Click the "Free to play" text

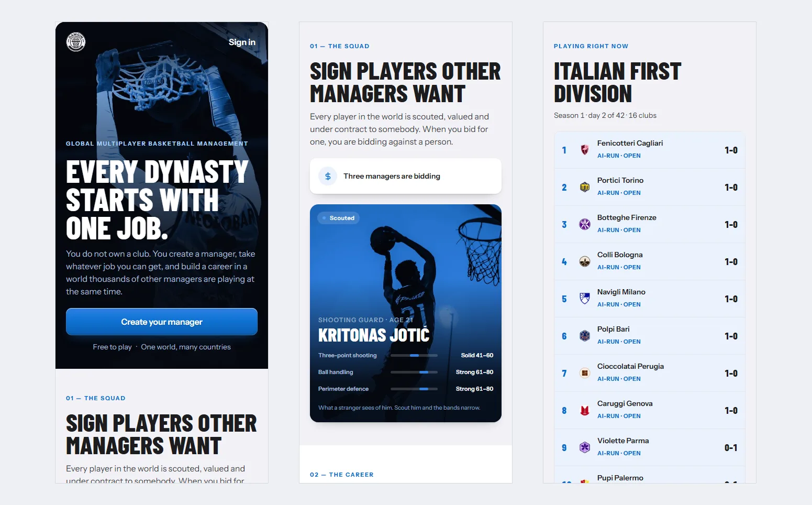point(113,347)
